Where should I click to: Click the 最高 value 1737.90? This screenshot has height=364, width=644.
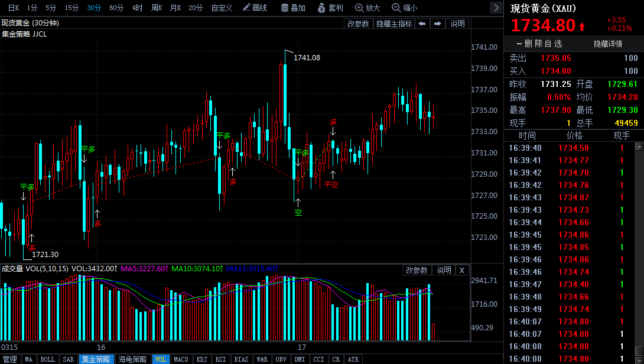pos(556,110)
